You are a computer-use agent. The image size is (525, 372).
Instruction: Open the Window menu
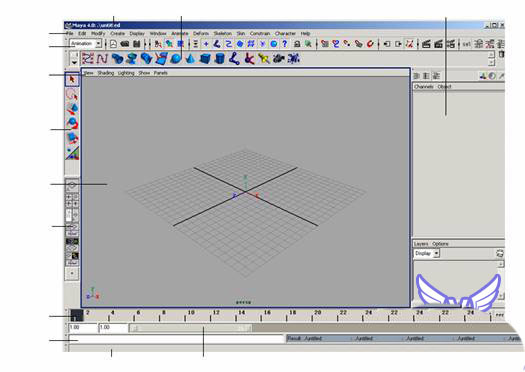[x=158, y=34]
